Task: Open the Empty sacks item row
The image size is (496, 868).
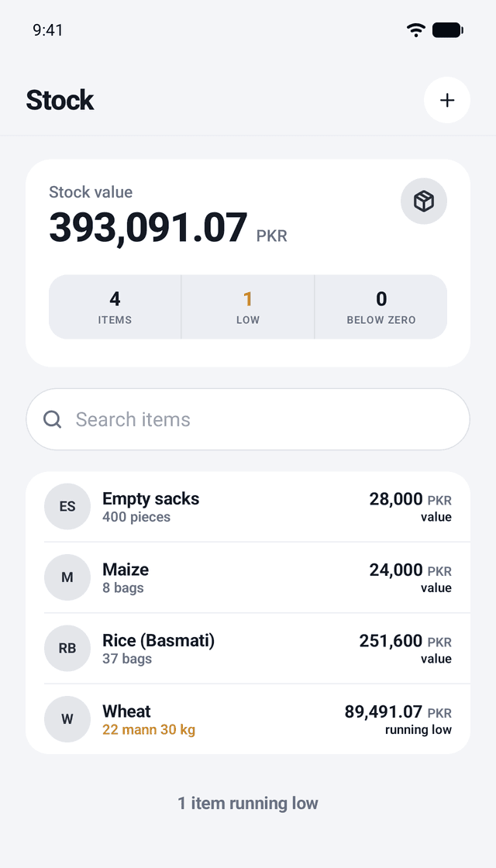Action: [x=248, y=507]
